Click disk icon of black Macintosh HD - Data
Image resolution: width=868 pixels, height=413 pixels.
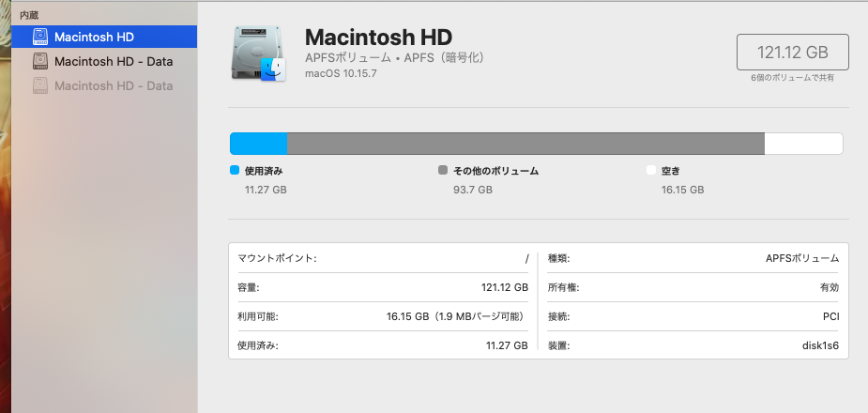40,61
